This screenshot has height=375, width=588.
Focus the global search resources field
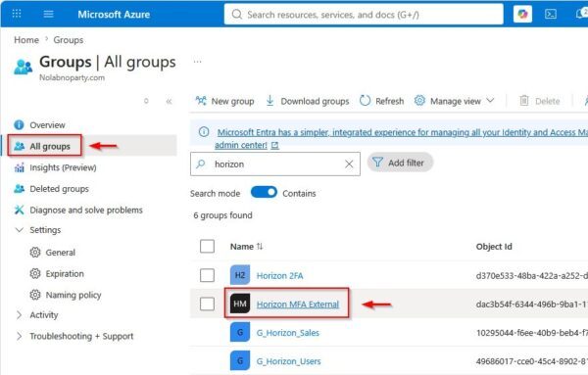click(x=364, y=15)
